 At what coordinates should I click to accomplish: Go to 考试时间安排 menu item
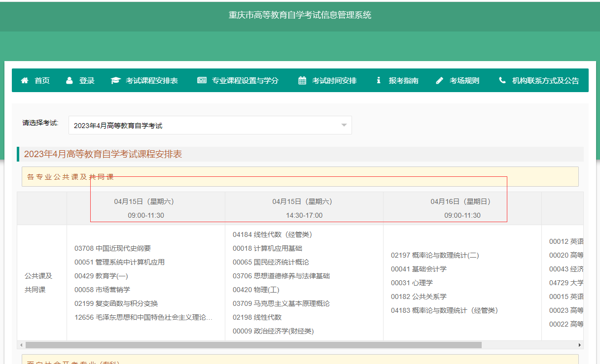pos(334,80)
